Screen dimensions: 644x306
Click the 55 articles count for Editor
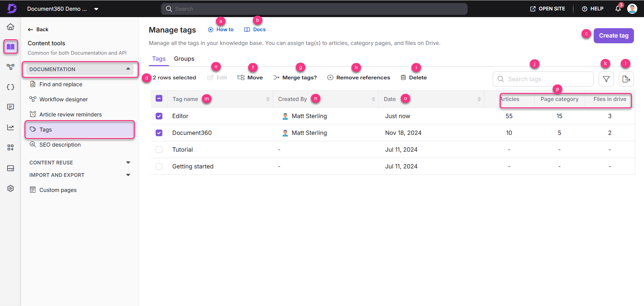509,116
